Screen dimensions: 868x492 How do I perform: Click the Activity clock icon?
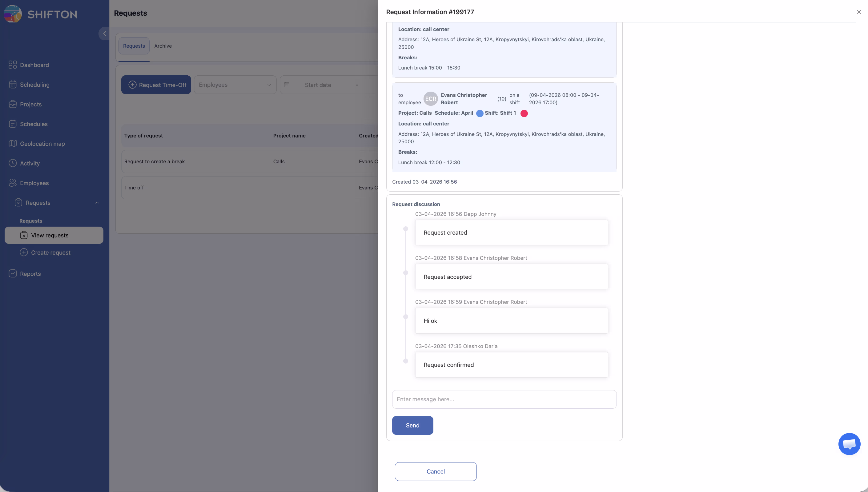pyautogui.click(x=13, y=163)
